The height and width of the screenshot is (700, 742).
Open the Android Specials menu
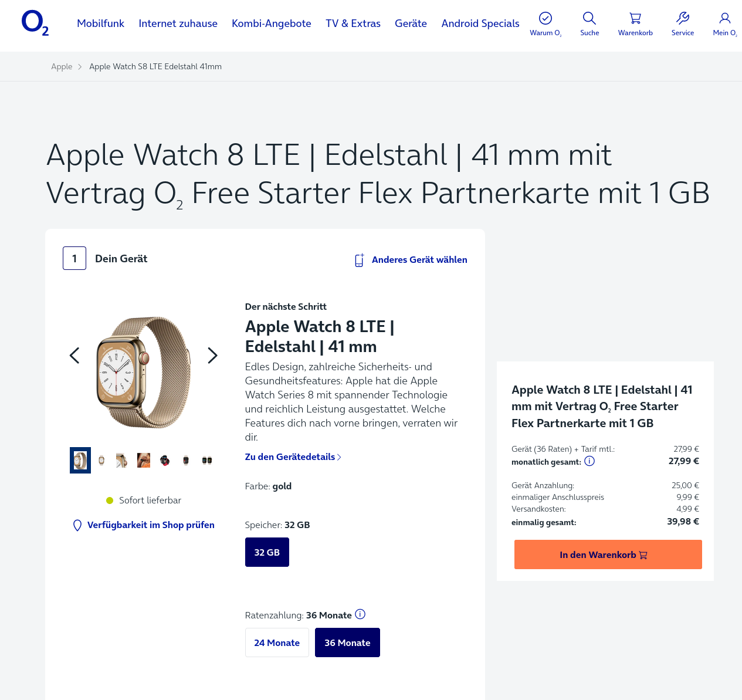(480, 23)
